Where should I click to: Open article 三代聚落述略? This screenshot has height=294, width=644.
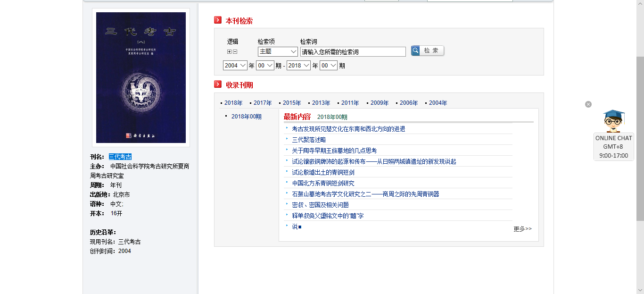coord(309,140)
